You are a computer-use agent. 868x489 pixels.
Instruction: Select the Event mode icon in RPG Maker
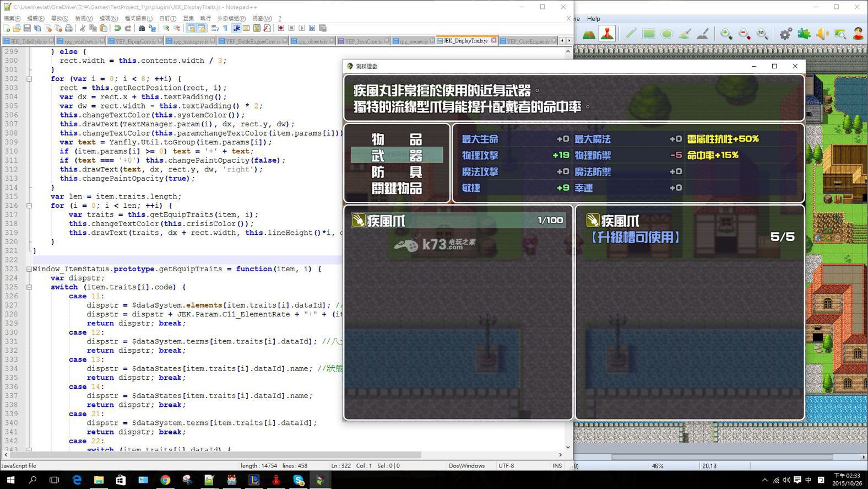[x=607, y=34]
